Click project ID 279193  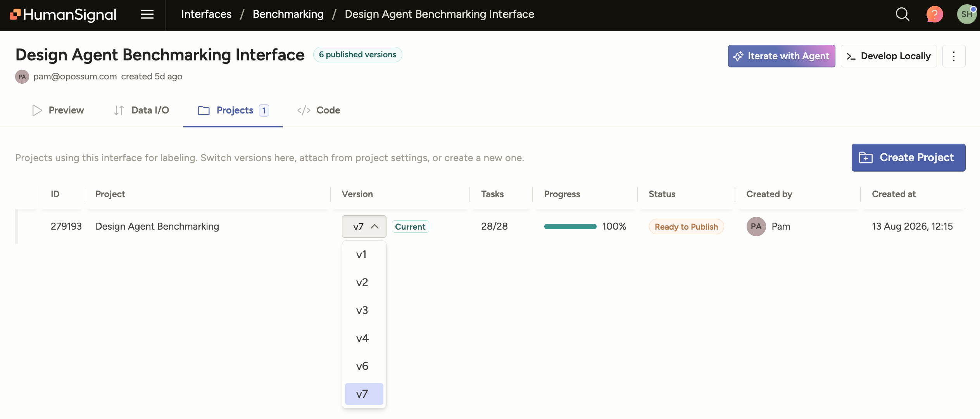pyautogui.click(x=66, y=227)
